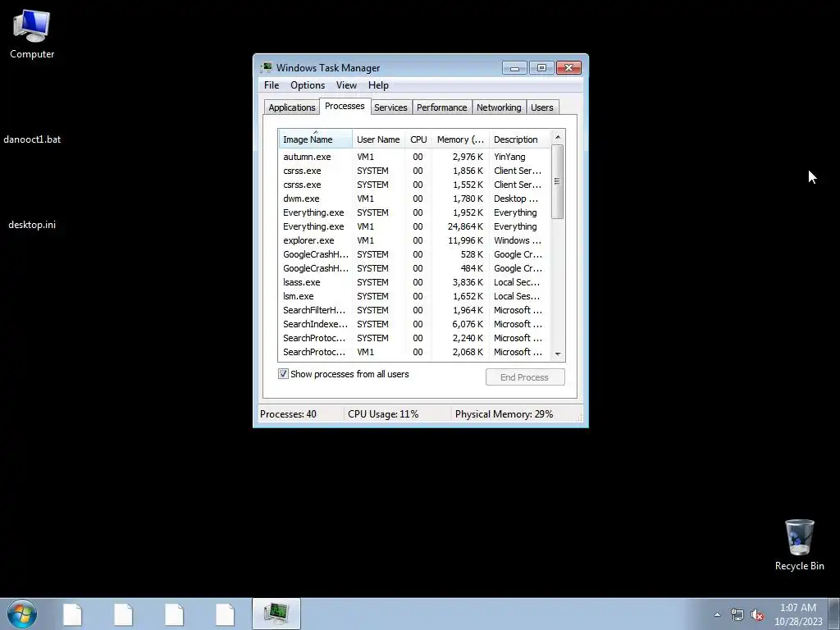840x630 pixels.
Task: Select the autumn.exe process row
Action: click(x=414, y=157)
